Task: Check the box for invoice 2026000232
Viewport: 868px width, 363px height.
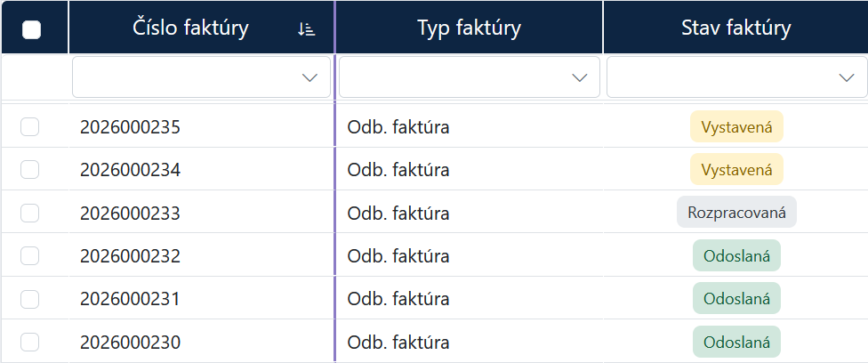Action: [x=30, y=255]
